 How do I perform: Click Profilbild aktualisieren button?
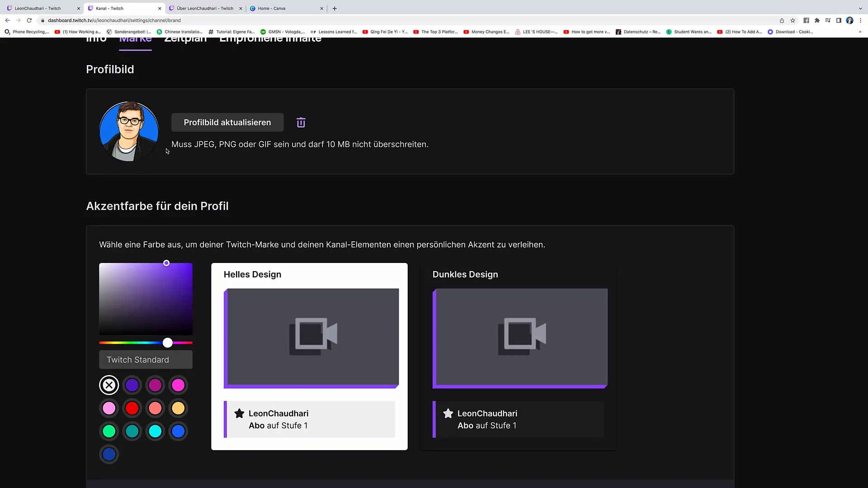pyautogui.click(x=227, y=122)
